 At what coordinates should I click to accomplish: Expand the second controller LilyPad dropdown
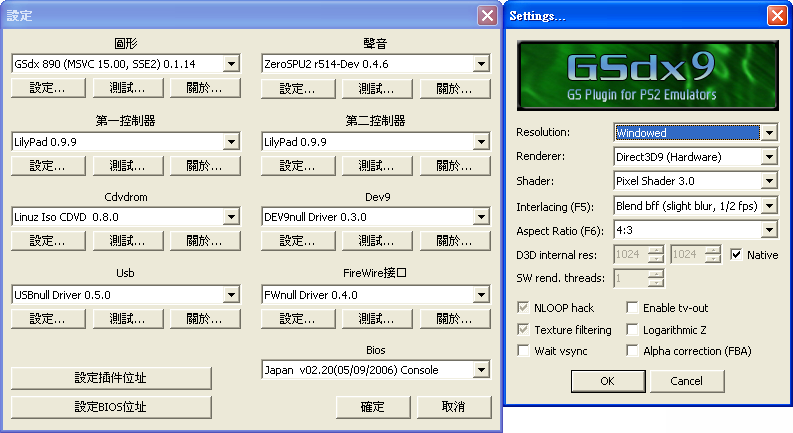(376, 142)
